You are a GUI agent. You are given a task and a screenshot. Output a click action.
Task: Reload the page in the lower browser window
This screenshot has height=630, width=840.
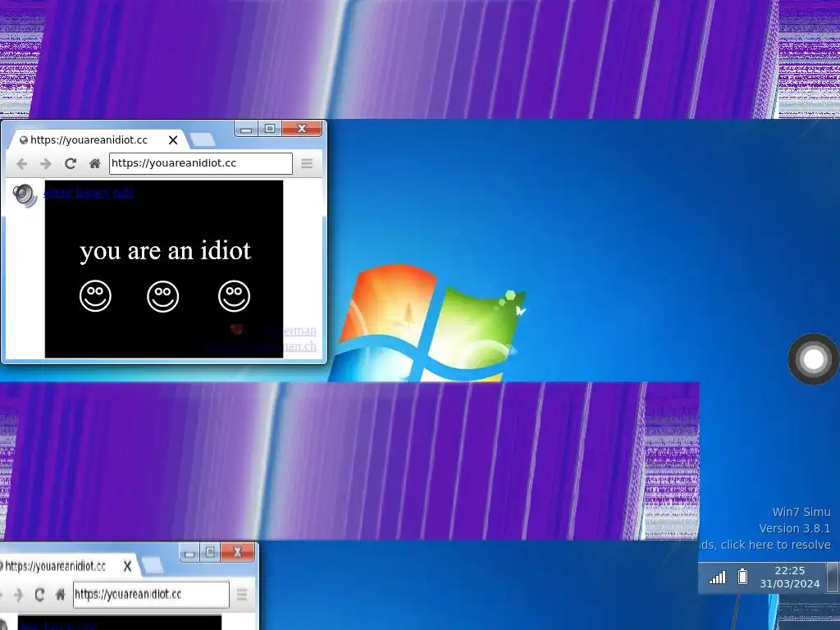pyautogui.click(x=39, y=595)
